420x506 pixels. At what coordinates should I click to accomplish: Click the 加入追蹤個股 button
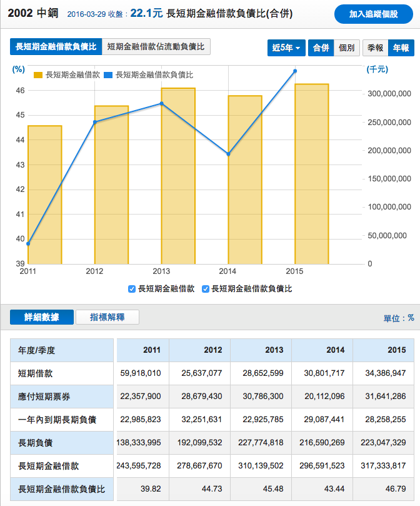[x=373, y=14]
